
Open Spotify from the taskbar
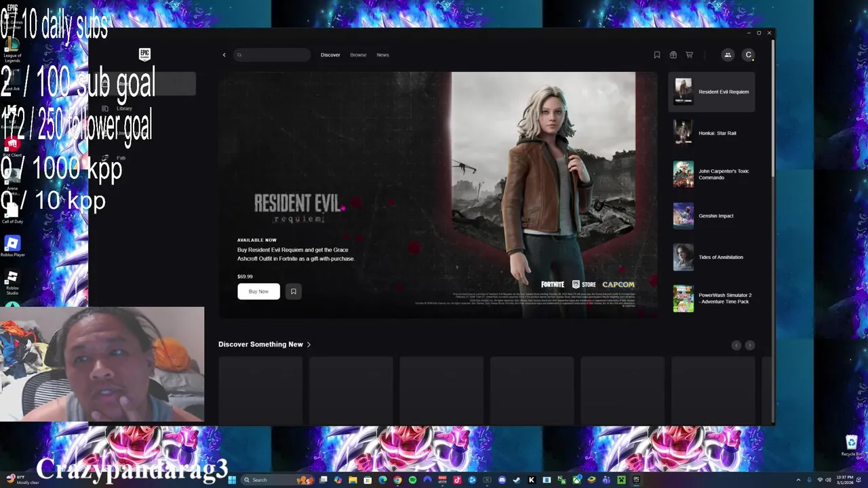tap(412, 480)
